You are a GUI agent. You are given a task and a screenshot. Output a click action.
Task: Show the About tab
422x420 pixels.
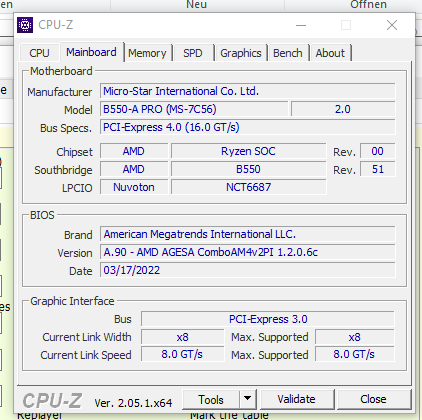[x=330, y=53]
